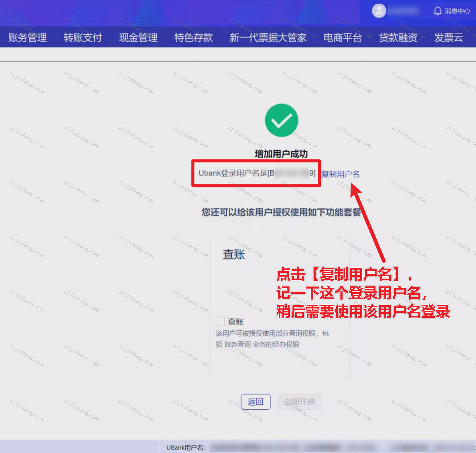Click the 消息中心 bell icon
The width and height of the screenshot is (476, 453).
click(x=437, y=11)
